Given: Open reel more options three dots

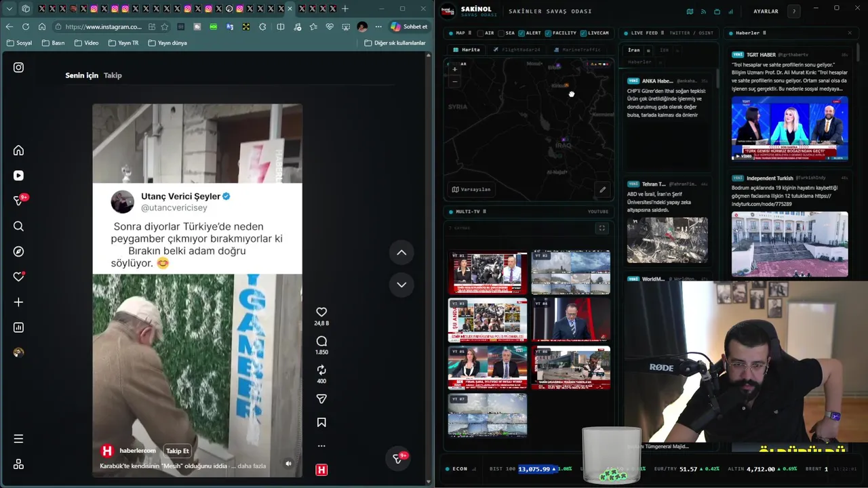Looking at the screenshot, I should [321, 446].
